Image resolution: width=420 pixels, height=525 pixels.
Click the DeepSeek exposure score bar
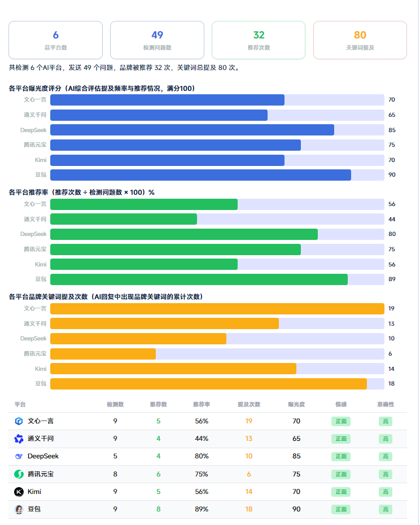click(217, 130)
